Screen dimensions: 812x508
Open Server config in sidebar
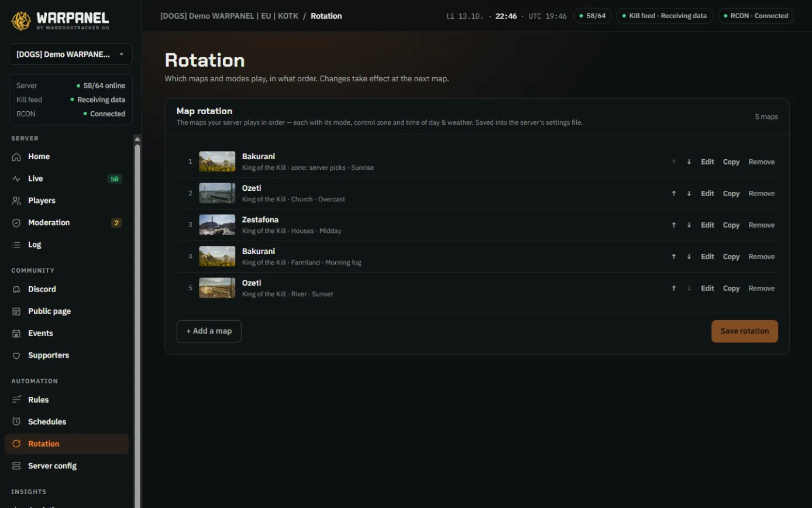[x=67, y=466]
